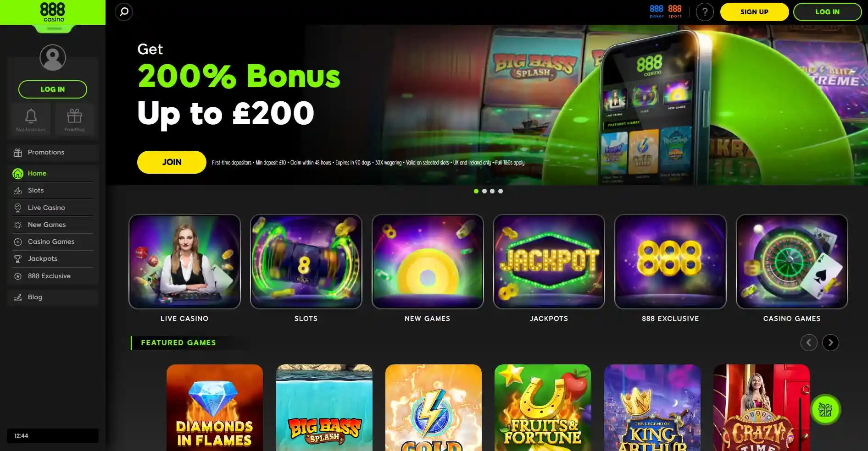
Task: Open the FreePlay gift icon
Action: point(74,119)
